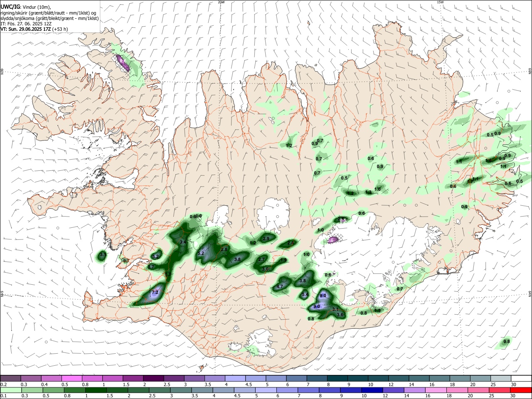Viewport: 532px width, 399px height.
Task: Choose the darkest green 1 mm rain legend swatch
Action: 96,390
